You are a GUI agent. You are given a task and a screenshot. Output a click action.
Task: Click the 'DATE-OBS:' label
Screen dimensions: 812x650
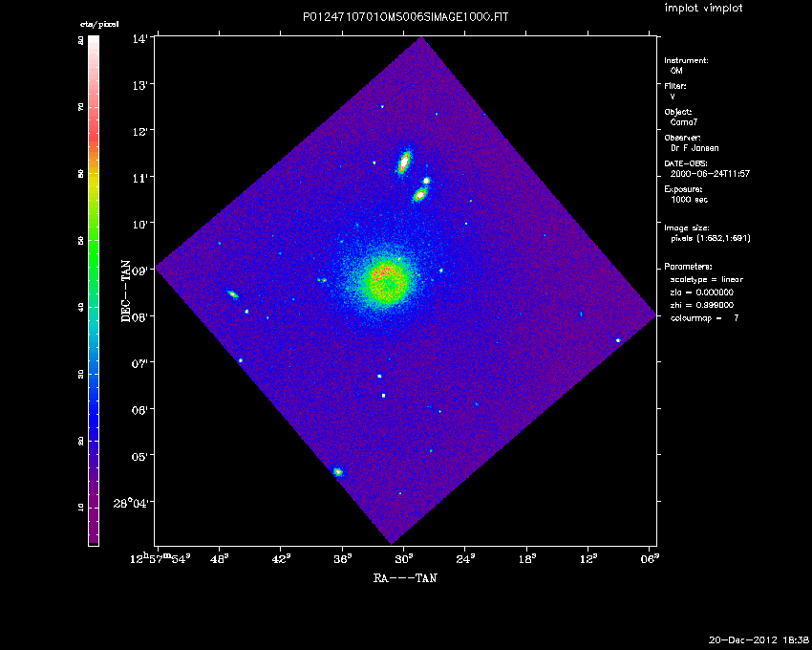(686, 163)
